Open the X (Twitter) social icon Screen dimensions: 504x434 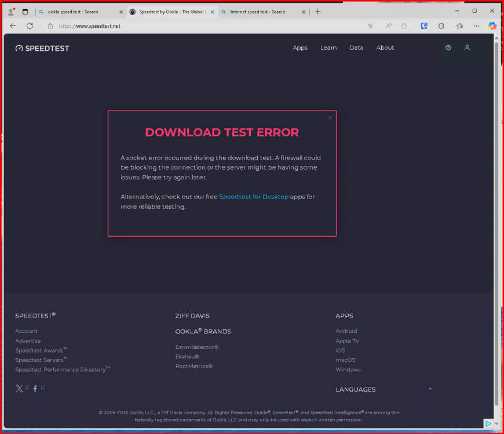click(19, 388)
